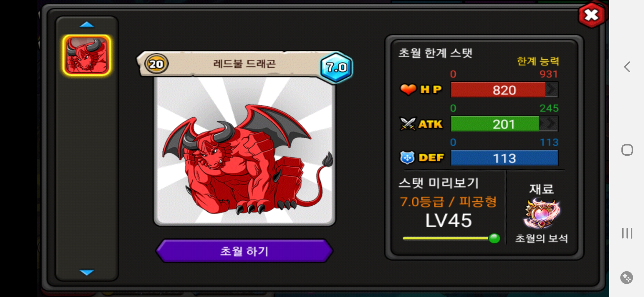Image resolution: width=644 pixels, height=297 pixels.
Task: Tap the Android back navigation arrow
Action: tap(627, 67)
